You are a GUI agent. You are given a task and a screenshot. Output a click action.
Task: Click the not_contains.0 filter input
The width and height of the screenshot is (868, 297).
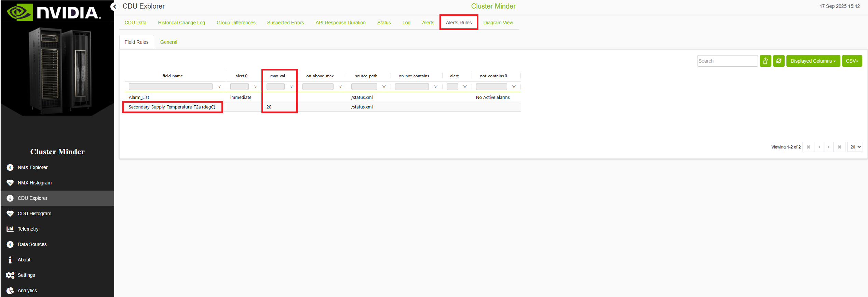(x=491, y=87)
